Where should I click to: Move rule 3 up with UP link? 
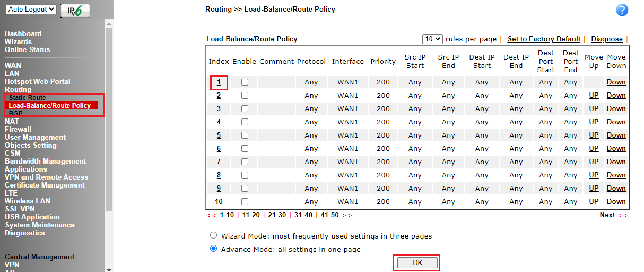point(594,109)
